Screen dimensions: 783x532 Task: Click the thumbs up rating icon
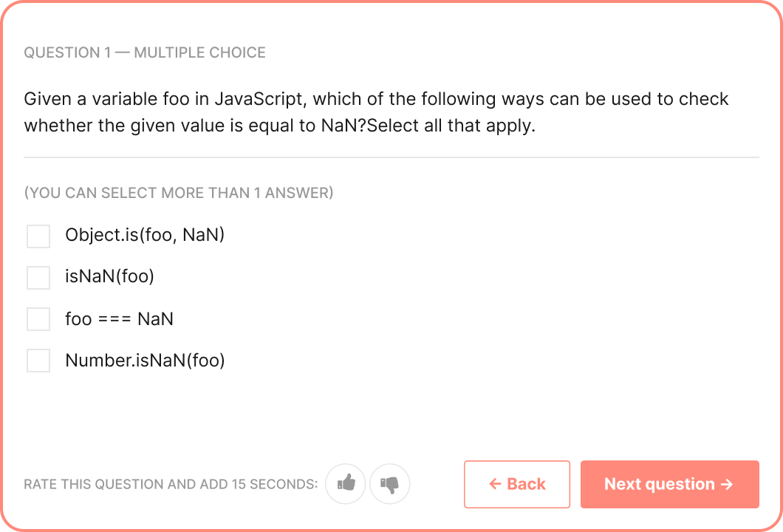pyautogui.click(x=346, y=484)
